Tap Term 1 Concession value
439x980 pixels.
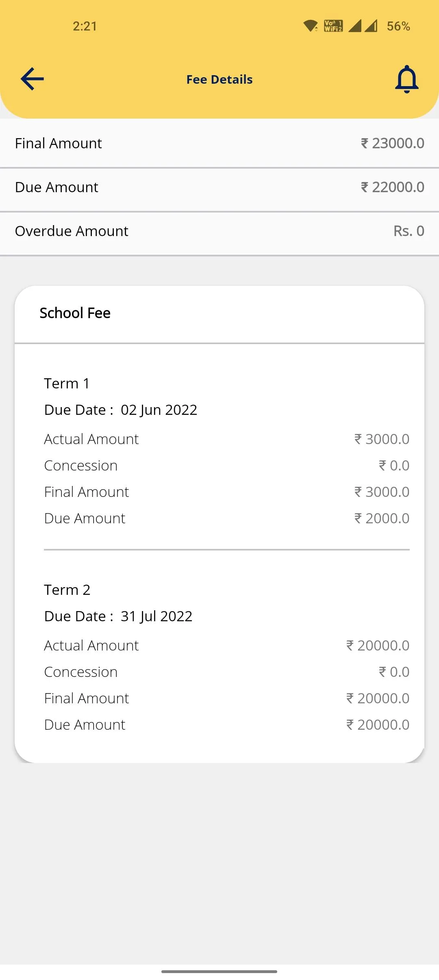[x=394, y=466]
